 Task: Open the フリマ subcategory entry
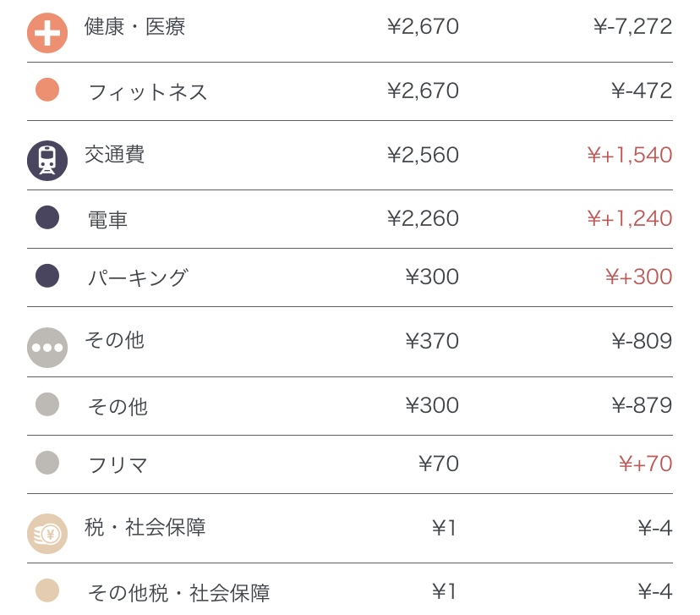tap(118, 464)
